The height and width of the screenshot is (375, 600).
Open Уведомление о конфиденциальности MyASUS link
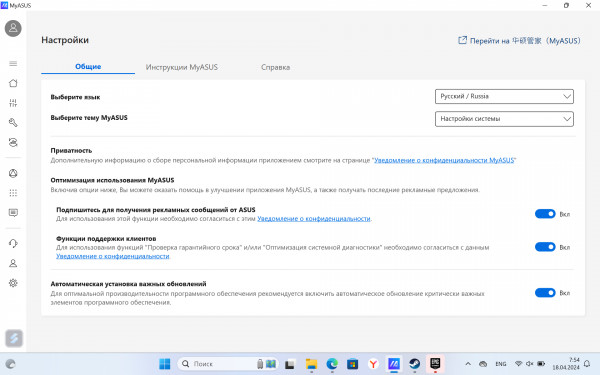coord(444,160)
